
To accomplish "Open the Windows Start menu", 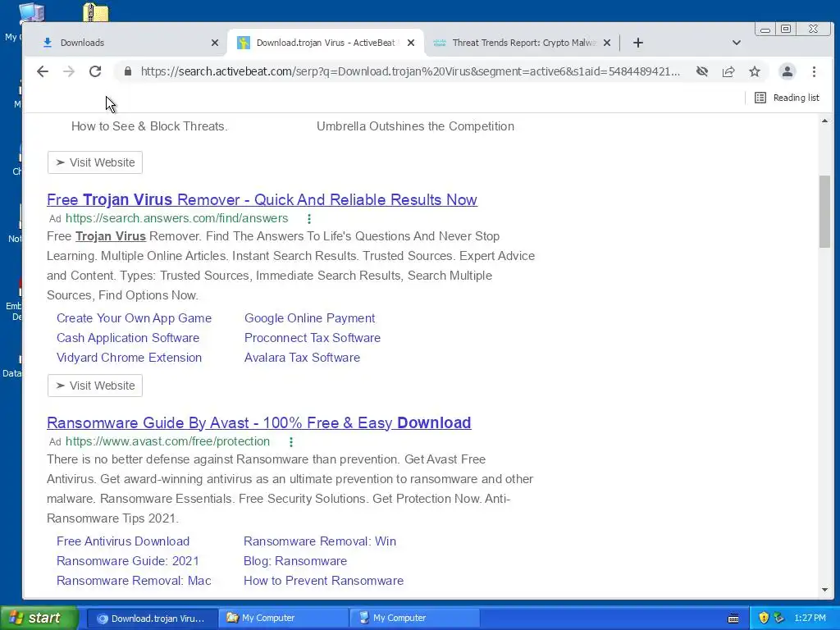I will (x=38, y=619).
